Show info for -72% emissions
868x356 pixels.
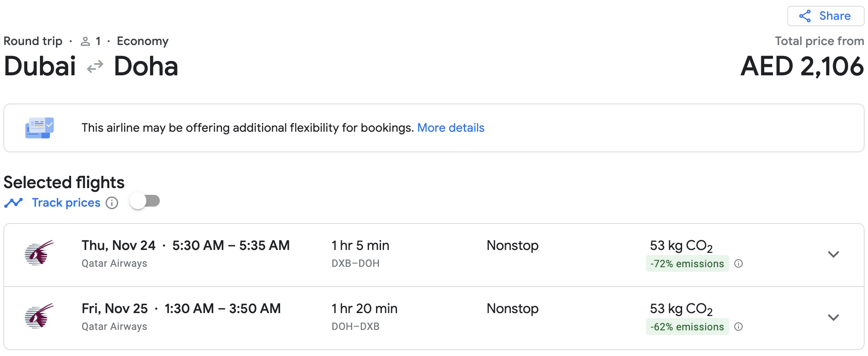[738, 264]
